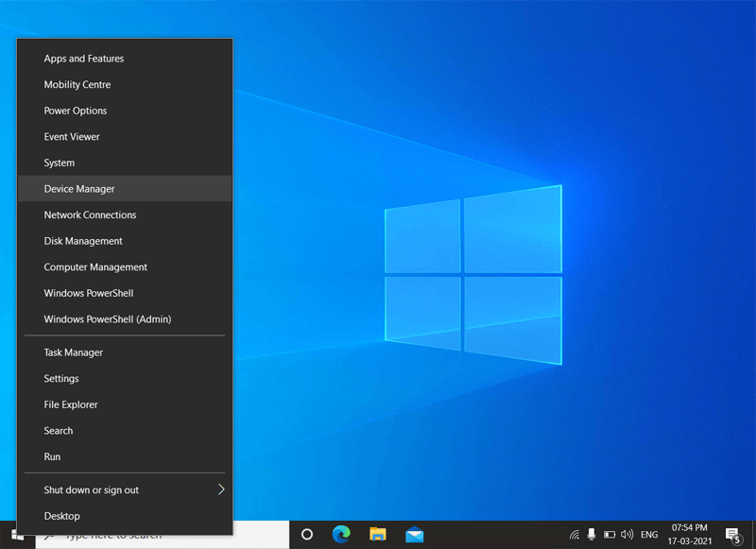The image size is (756, 549).
Task: Click the microphone icon in system tray
Action: click(x=590, y=534)
